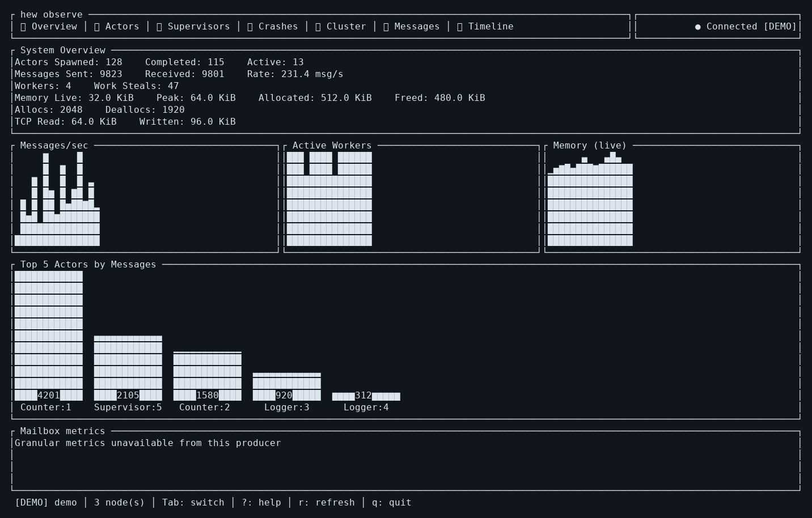Viewport: 812px width, 518px height.
Task: Select the Logger:4 bar label
Action: pyautogui.click(x=366, y=407)
